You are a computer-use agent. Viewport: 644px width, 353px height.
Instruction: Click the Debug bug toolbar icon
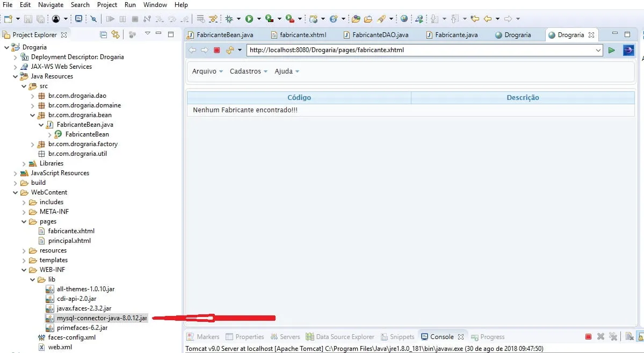229,18
